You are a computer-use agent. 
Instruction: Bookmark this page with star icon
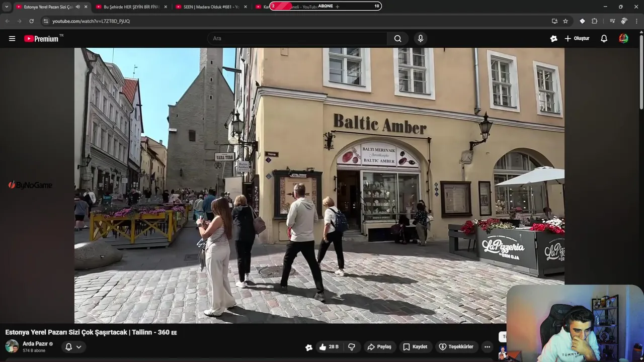pyautogui.click(x=566, y=21)
